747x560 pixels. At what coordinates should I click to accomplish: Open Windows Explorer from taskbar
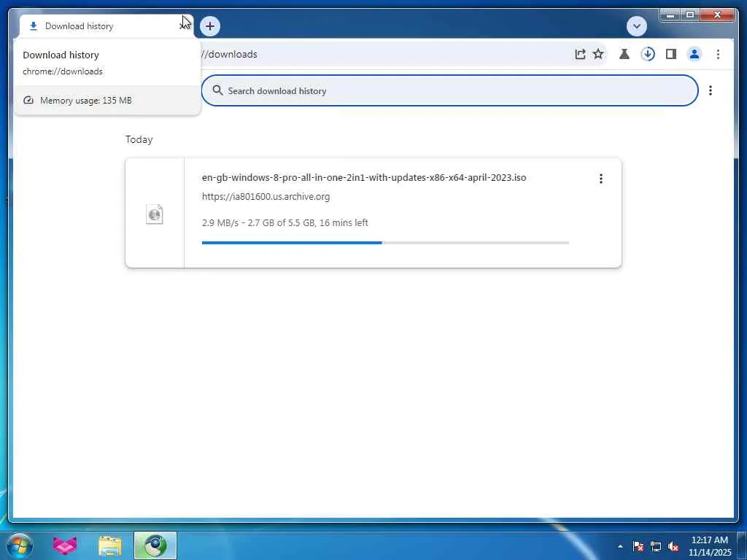click(x=110, y=545)
